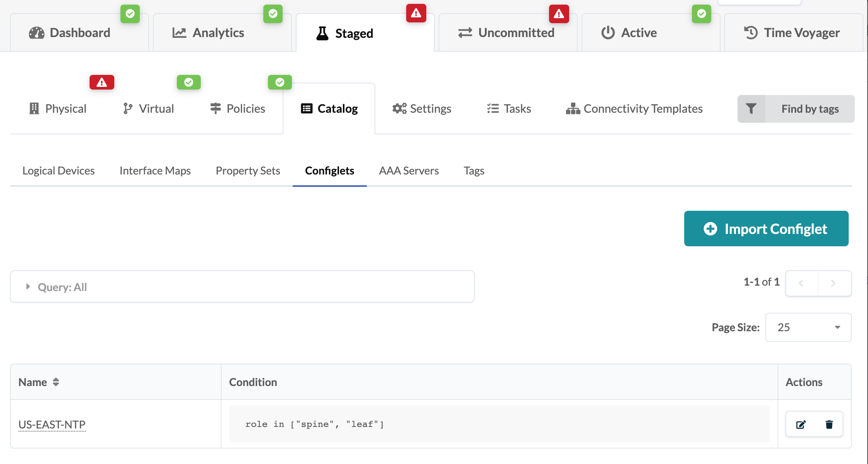868x464 pixels.
Task: Switch to Property Sets subtab
Action: coord(248,171)
